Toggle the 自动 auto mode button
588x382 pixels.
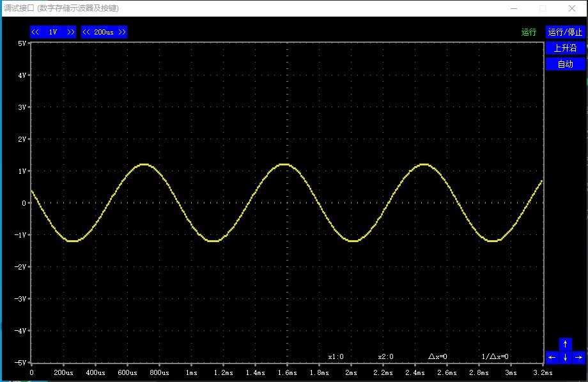coord(565,64)
